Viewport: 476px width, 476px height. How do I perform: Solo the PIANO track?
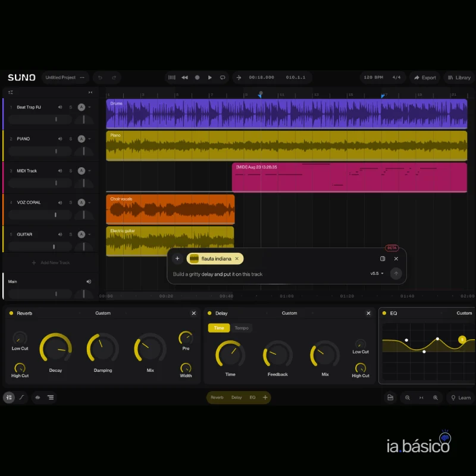tap(71, 139)
